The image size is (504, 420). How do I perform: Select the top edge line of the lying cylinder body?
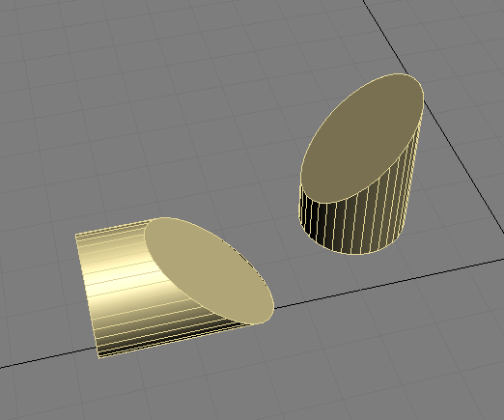(114, 226)
